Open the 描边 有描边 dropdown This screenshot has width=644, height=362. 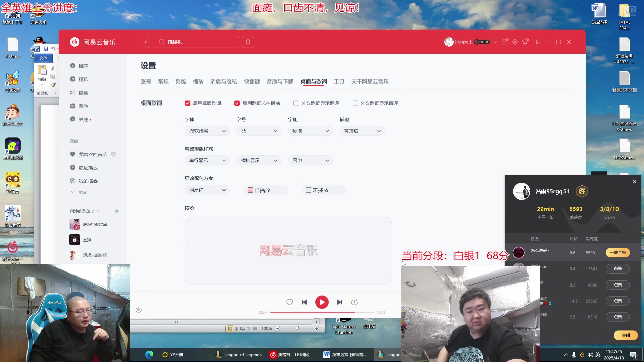tap(362, 131)
